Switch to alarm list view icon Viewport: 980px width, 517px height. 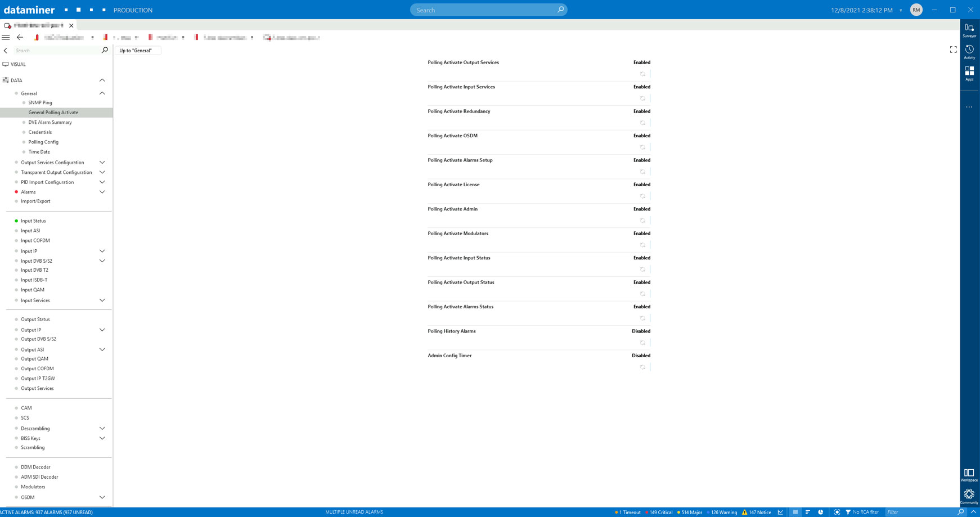point(795,512)
